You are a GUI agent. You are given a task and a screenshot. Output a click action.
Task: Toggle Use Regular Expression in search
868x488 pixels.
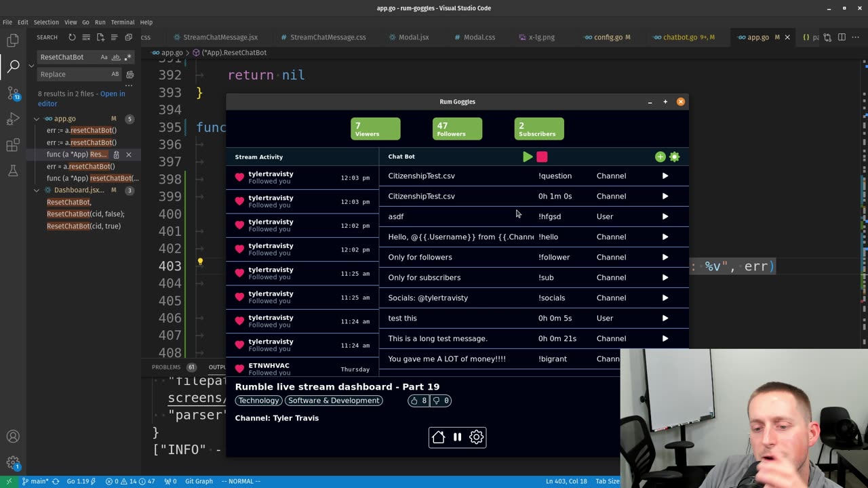click(127, 57)
